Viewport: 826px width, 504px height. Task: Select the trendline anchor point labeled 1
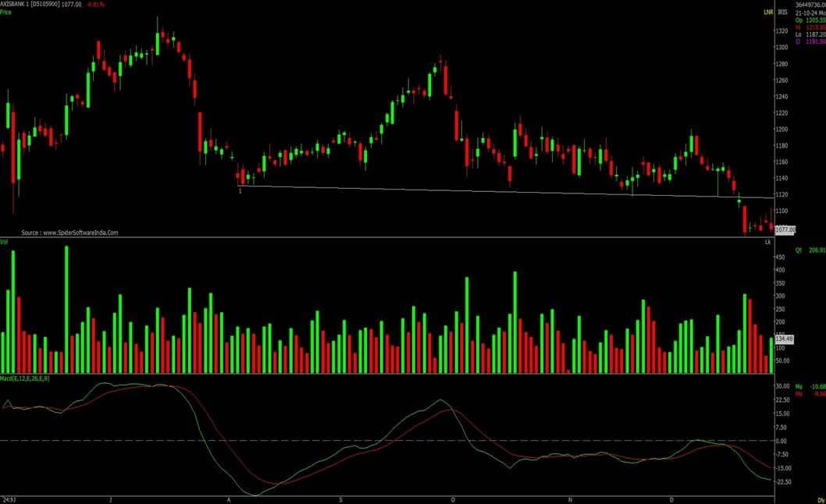[x=240, y=190]
